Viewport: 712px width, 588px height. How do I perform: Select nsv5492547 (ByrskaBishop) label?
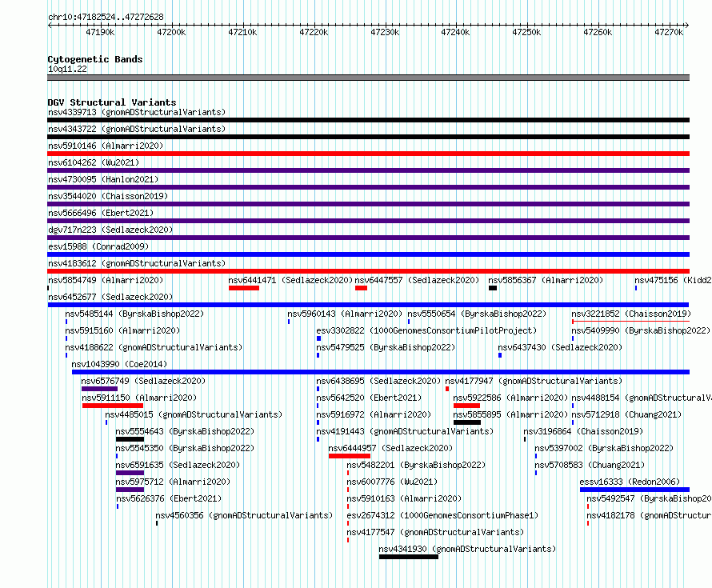[649, 498]
